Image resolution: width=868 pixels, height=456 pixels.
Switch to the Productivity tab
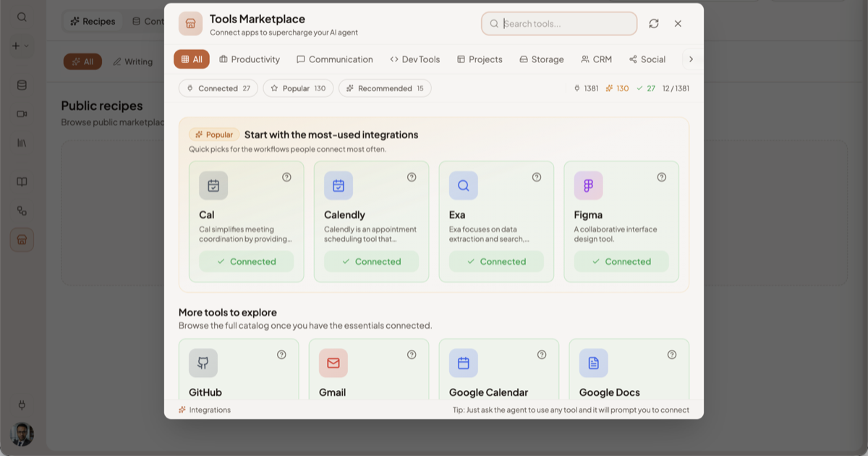pyautogui.click(x=250, y=59)
